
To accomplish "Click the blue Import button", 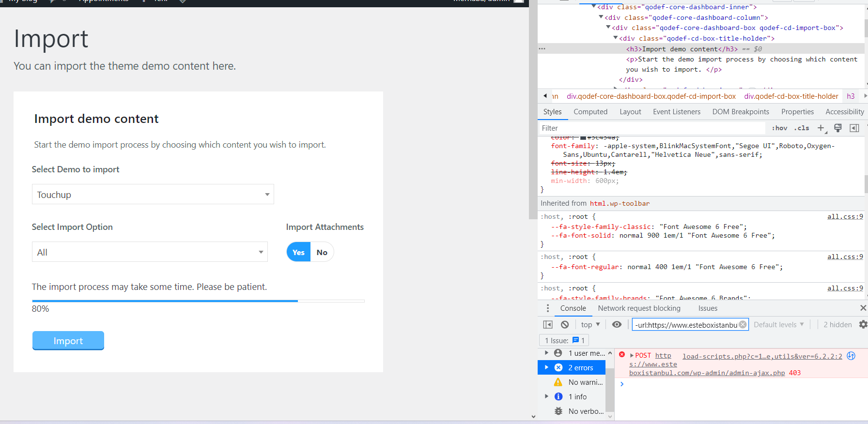I will pyautogui.click(x=68, y=341).
